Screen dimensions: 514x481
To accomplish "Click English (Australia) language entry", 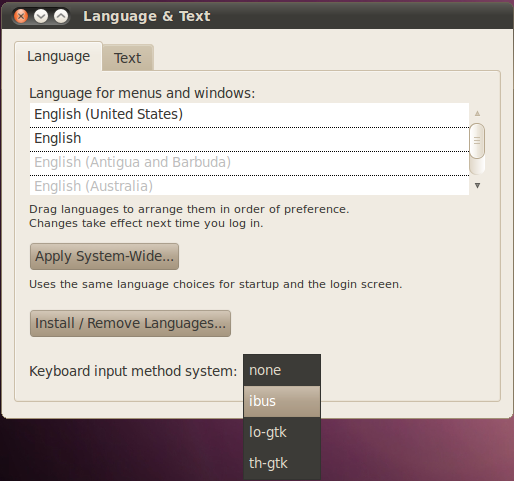I will 249,186.
